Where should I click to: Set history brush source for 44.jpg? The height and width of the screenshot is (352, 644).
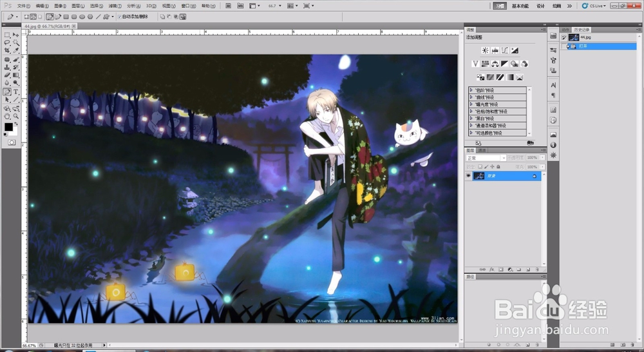point(564,37)
